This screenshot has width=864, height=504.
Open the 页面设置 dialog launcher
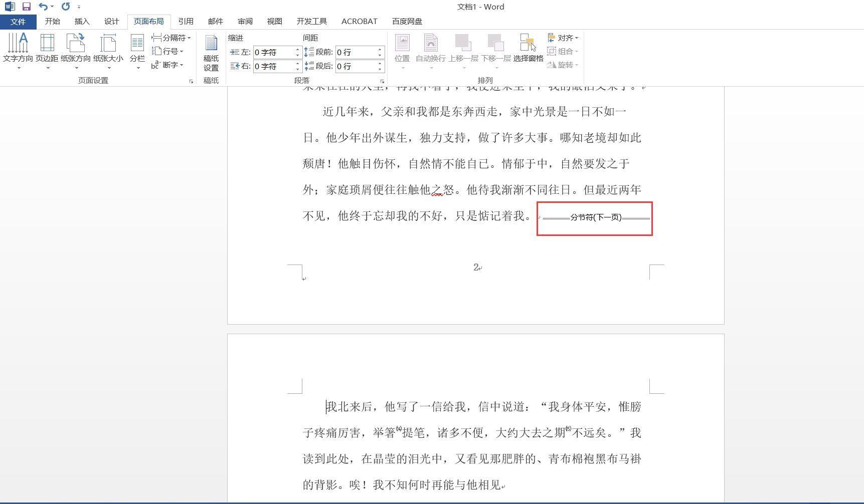click(x=191, y=81)
